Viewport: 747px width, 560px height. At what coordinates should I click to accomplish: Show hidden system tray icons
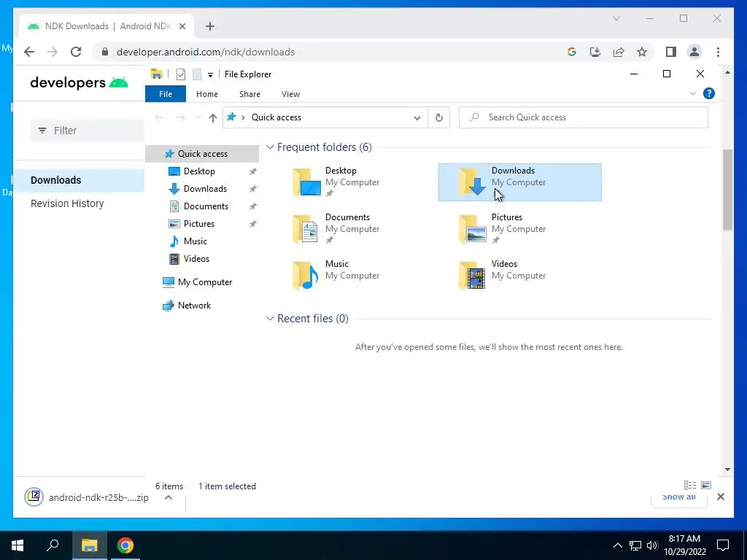click(x=617, y=545)
